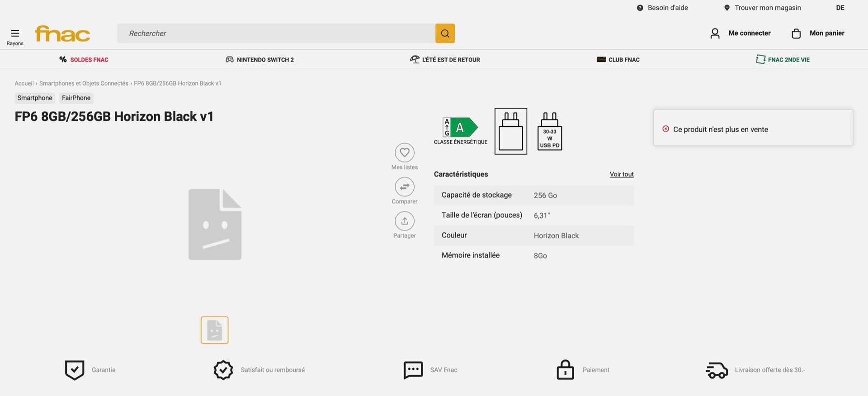The image size is (868, 396).
Task: Select the product image thumbnail
Action: click(x=214, y=330)
